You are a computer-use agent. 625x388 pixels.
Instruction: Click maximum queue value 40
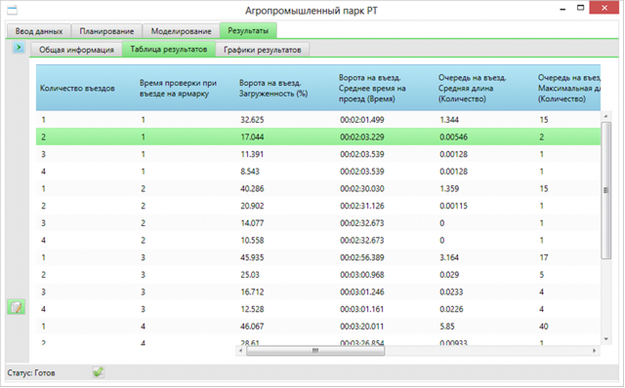point(544,326)
